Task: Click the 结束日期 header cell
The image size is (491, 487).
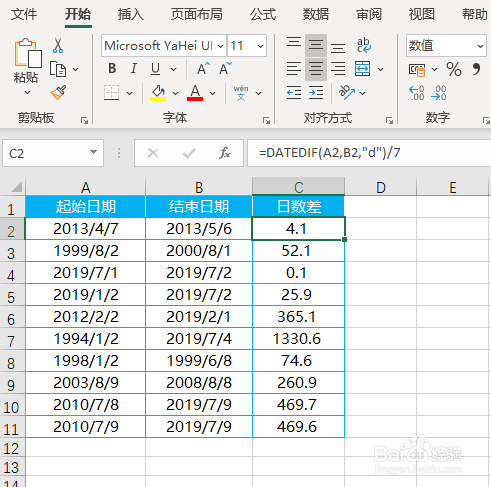Action: pyautogui.click(x=199, y=207)
